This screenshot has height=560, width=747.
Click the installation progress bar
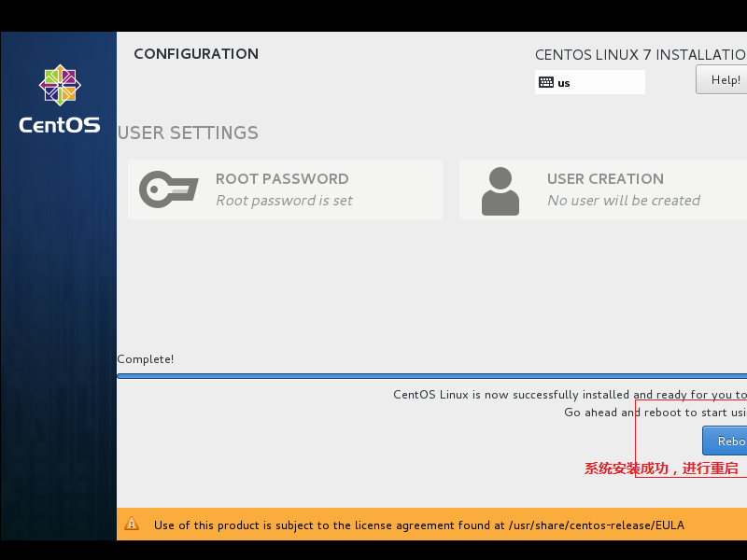[x=430, y=376]
